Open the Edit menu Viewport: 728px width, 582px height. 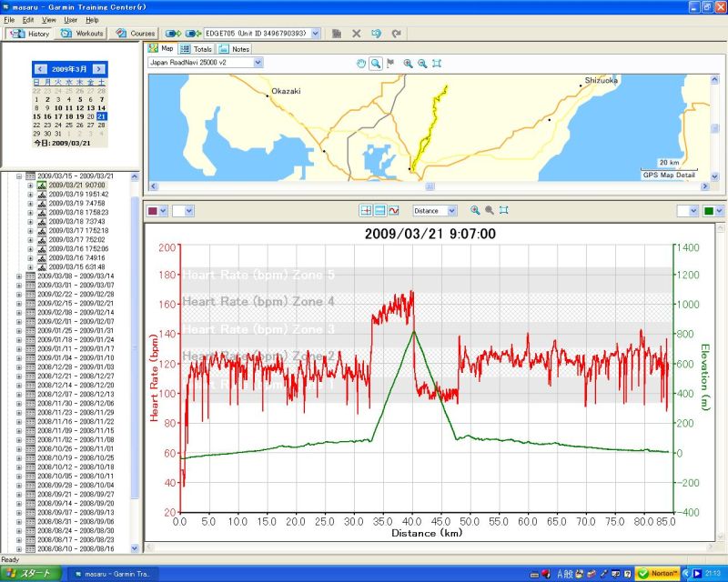tap(28, 20)
